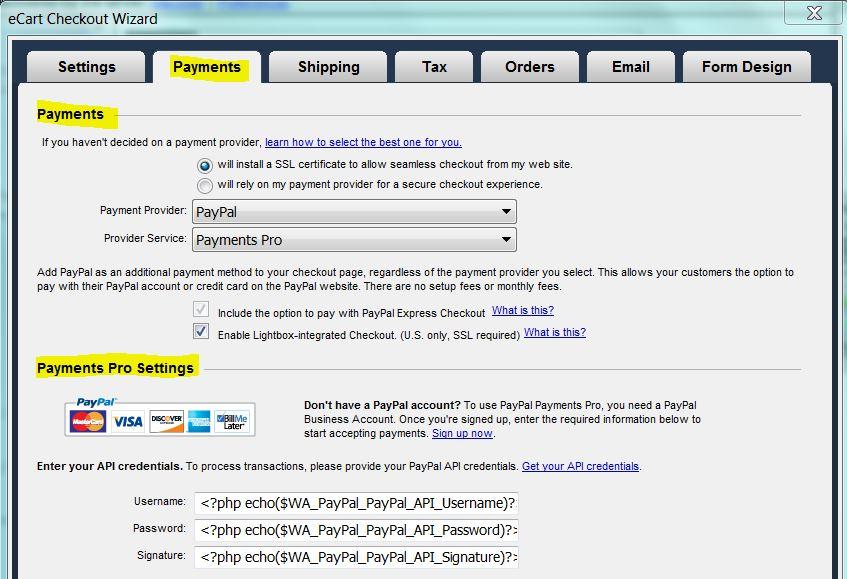The height and width of the screenshot is (579, 847).
Task: Open the Settings tab
Action: 86,67
